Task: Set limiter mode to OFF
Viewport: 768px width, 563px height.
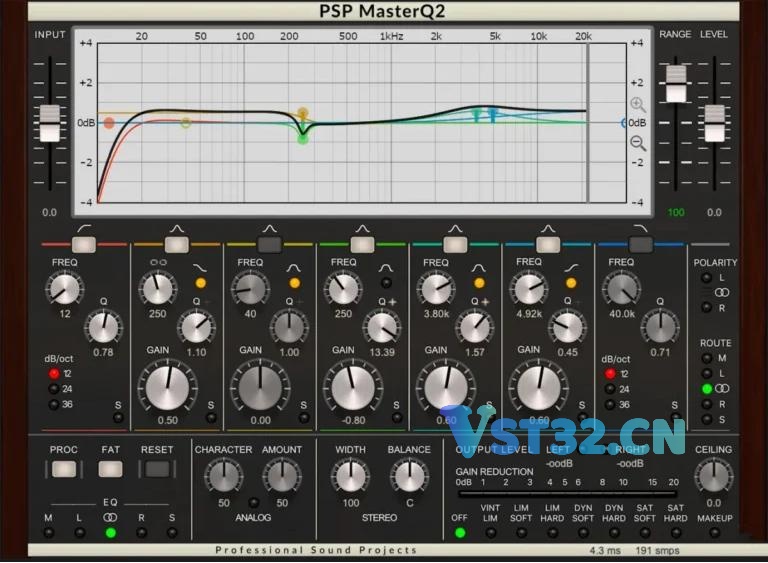Action: click(459, 533)
